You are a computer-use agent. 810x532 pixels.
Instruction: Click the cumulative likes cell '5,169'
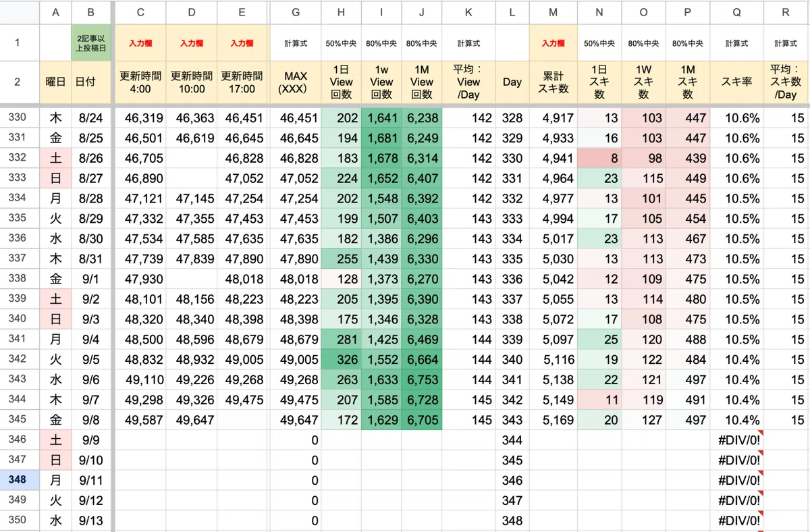tap(553, 420)
